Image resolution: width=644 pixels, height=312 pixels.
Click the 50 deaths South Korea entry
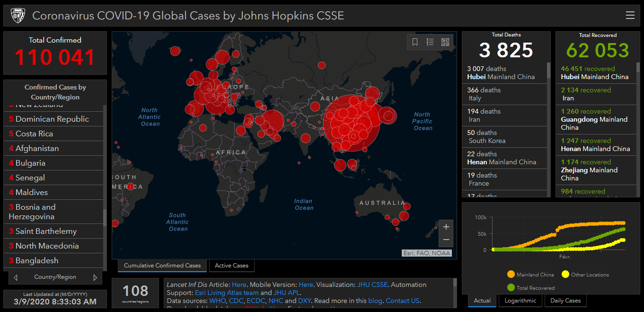tap(504, 137)
